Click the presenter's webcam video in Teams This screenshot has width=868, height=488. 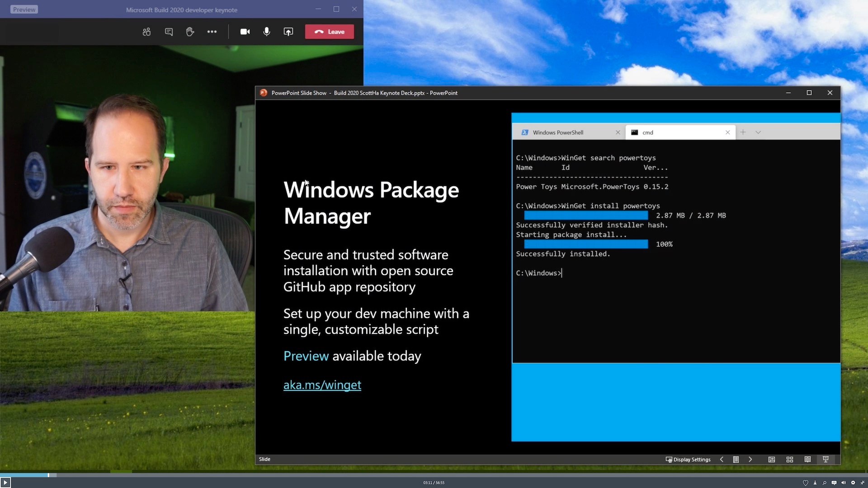coord(127,178)
